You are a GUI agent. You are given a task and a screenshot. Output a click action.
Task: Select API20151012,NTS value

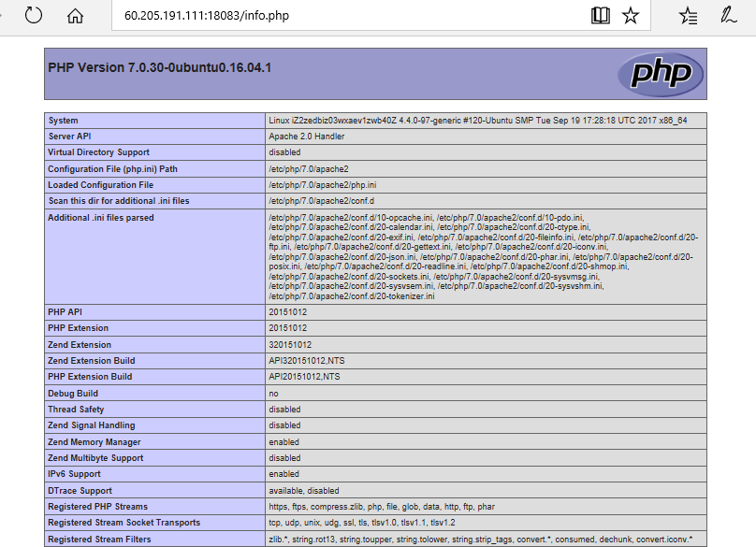pos(304,377)
